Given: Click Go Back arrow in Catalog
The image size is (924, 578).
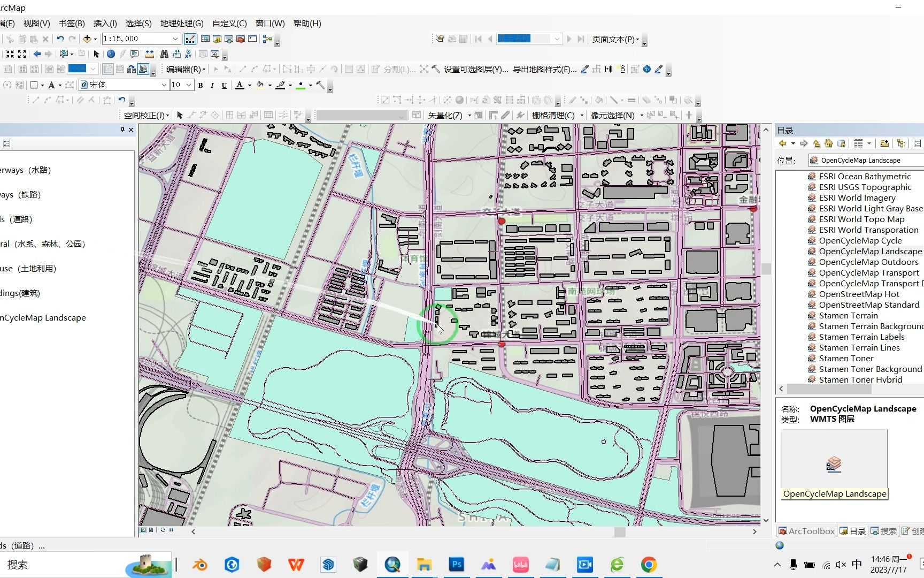Looking at the screenshot, I should (x=783, y=143).
